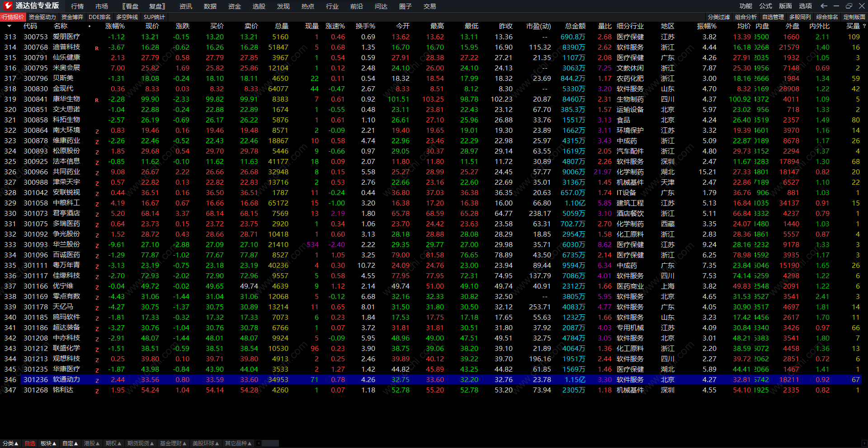Switch to the DDE排名 tab
Image resolution: width=868 pixels, height=448 pixels.
click(99, 17)
